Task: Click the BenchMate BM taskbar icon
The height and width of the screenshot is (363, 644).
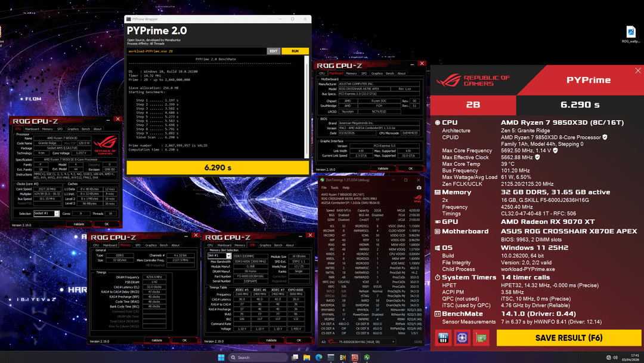Action: (x=343, y=357)
